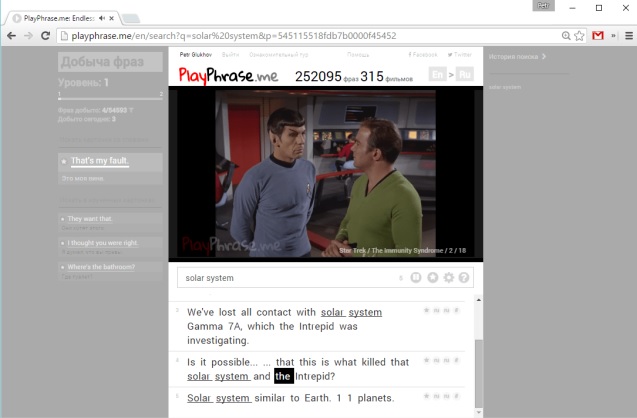Click the star beside 'That's my fault.'
This screenshot has height=418, width=637.
click(64, 161)
